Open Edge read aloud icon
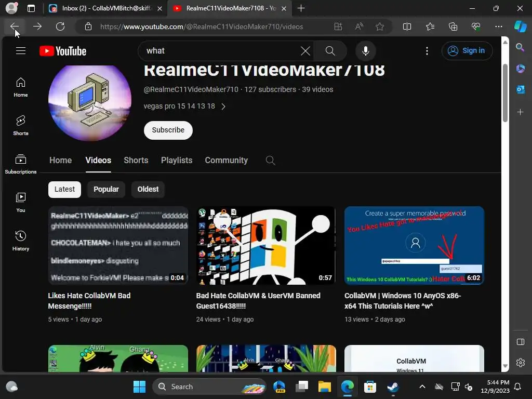Image resolution: width=532 pixels, height=399 pixels. [x=359, y=26]
